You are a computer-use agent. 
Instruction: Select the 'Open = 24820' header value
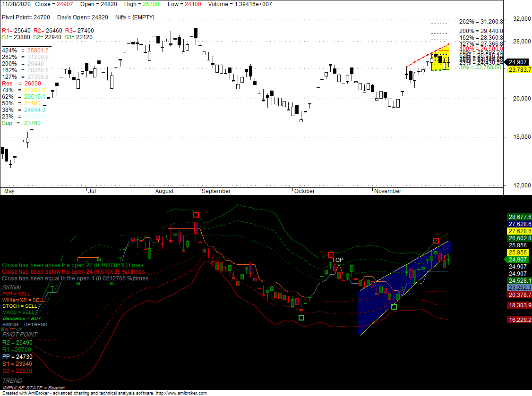[x=99, y=4]
